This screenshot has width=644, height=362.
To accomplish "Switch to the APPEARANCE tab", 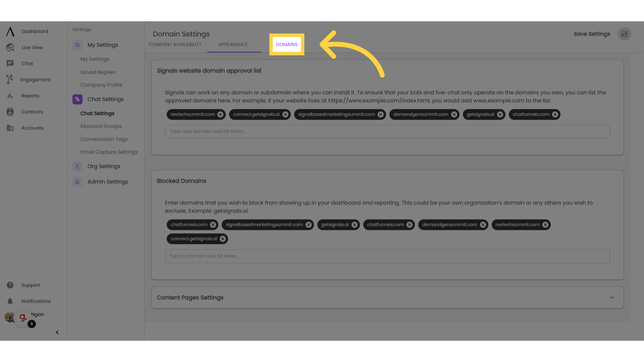I will 233,44.
